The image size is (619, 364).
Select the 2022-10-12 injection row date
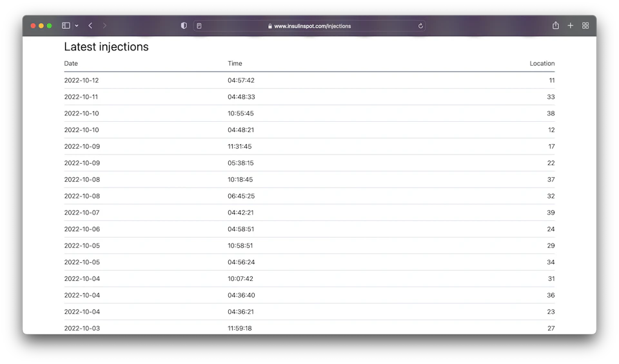81,81
